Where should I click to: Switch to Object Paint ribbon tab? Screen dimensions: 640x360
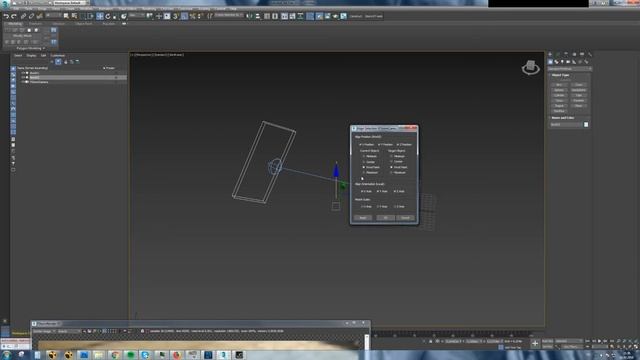[x=84, y=24]
